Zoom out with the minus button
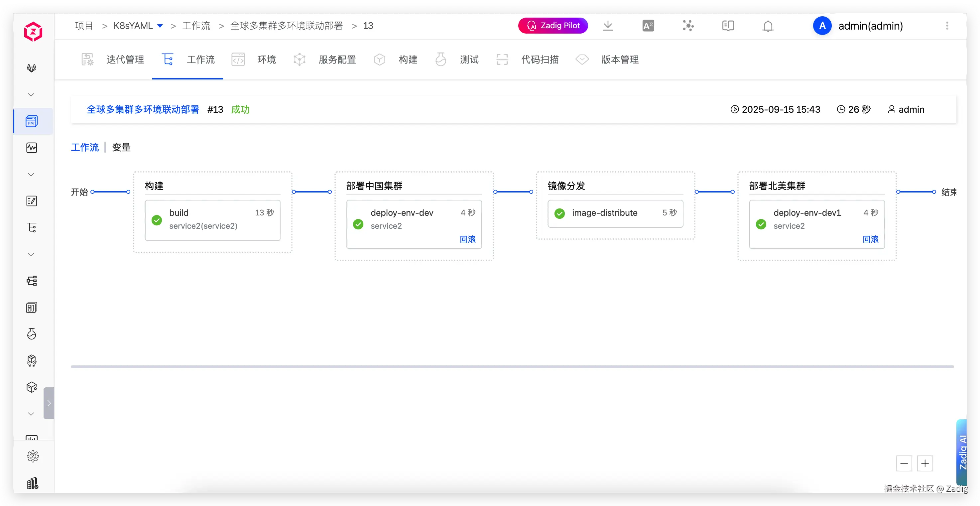 [x=904, y=463]
